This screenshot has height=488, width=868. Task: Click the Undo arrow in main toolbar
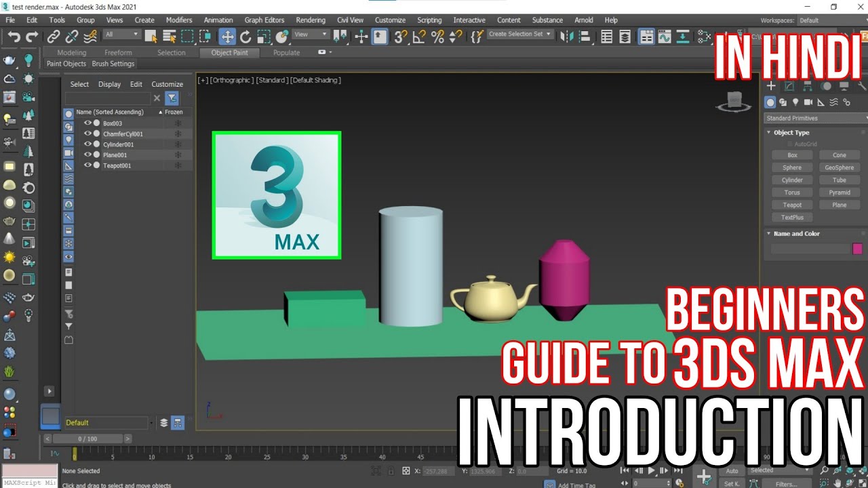(14, 36)
